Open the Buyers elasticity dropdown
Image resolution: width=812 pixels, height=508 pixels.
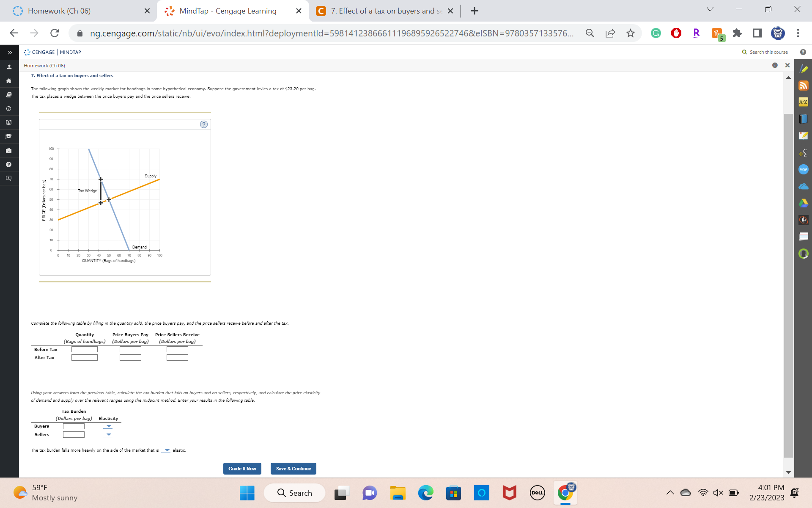[x=108, y=426]
